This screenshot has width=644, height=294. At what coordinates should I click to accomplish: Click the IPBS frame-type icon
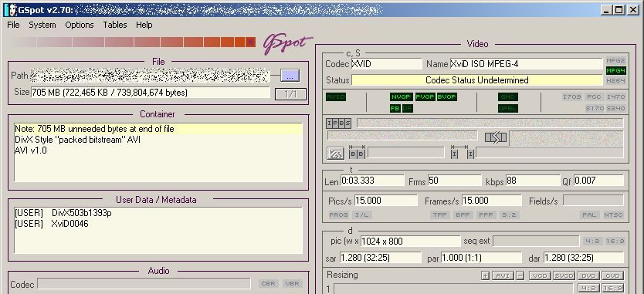click(339, 123)
